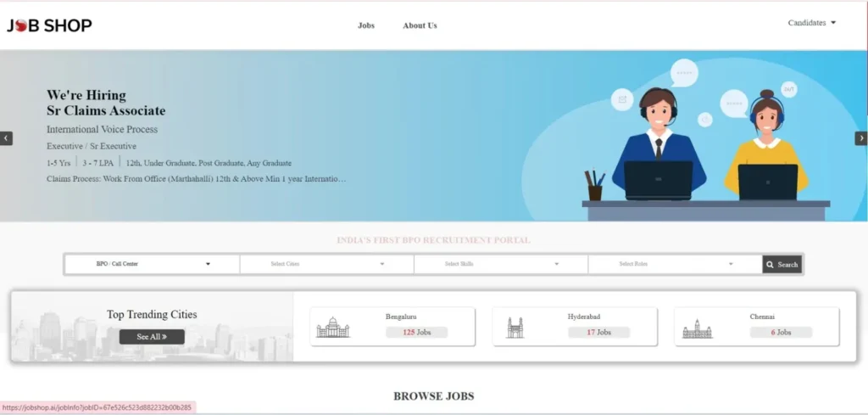The image size is (868, 415).
Task: Open the Select Cities dropdown
Action: 326,264
